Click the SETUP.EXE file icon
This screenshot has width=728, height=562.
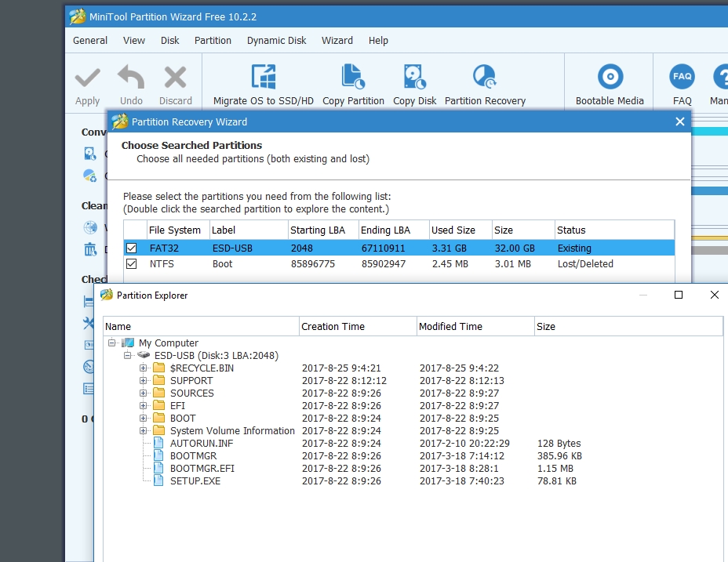click(158, 480)
